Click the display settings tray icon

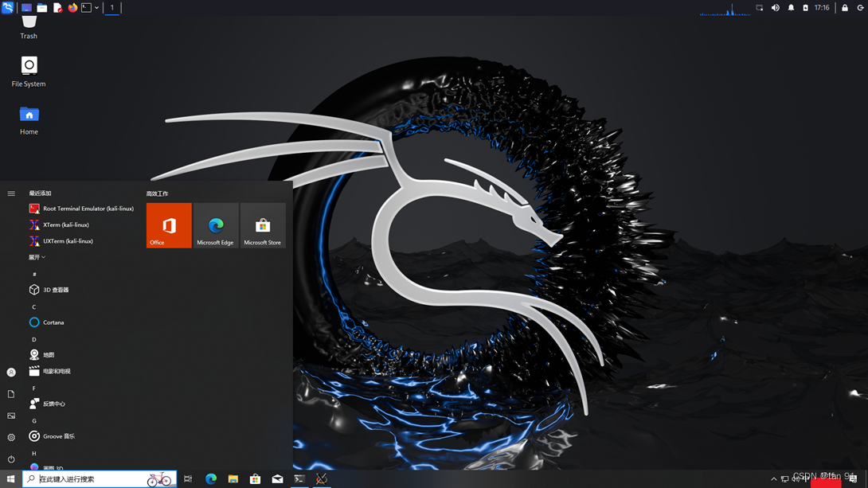pyautogui.click(x=760, y=8)
